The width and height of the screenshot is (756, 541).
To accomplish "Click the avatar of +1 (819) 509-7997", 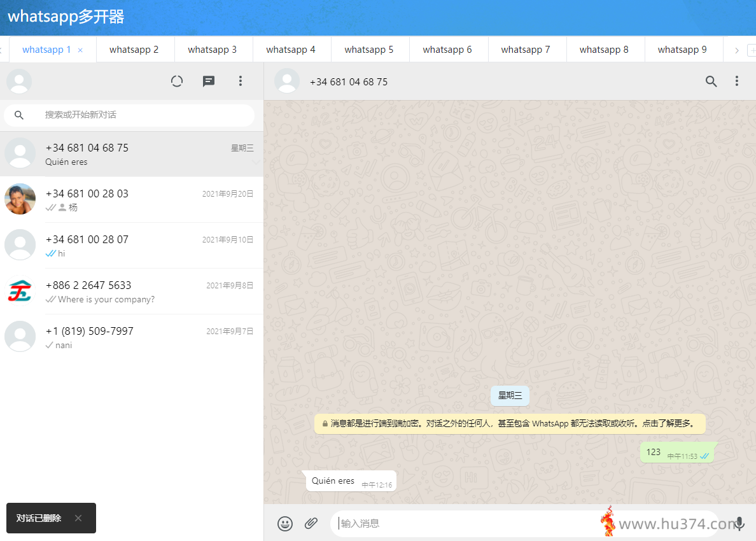I will 20,336.
